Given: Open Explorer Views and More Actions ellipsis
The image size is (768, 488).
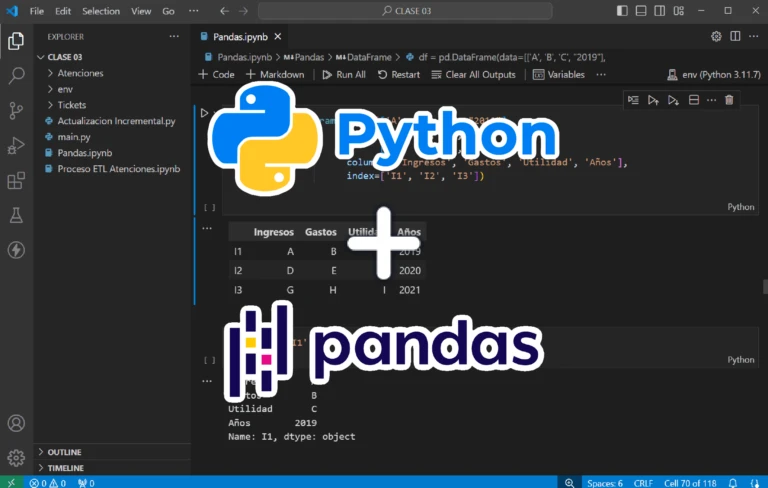Looking at the screenshot, I should tap(174, 36).
